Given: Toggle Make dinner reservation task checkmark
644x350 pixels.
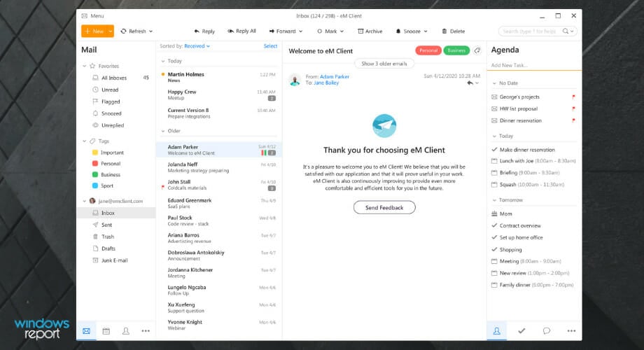Looking at the screenshot, I should point(494,150).
